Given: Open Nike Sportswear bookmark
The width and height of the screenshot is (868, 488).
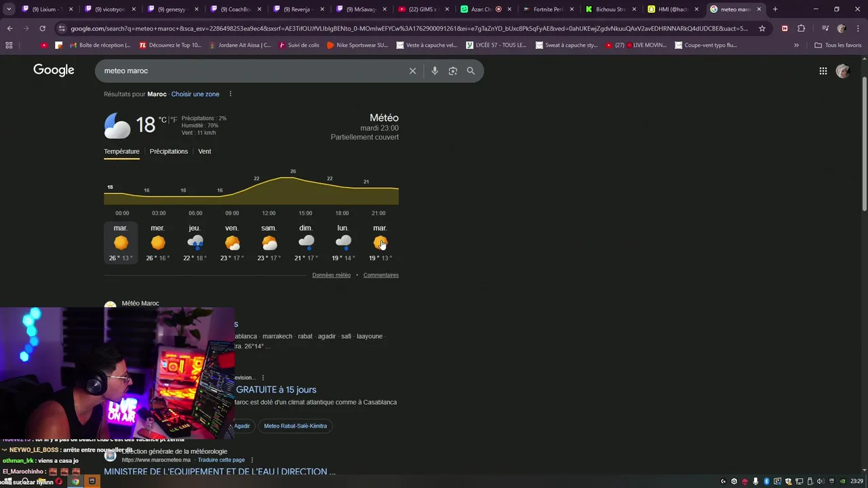Looking at the screenshot, I should (357, 45).
